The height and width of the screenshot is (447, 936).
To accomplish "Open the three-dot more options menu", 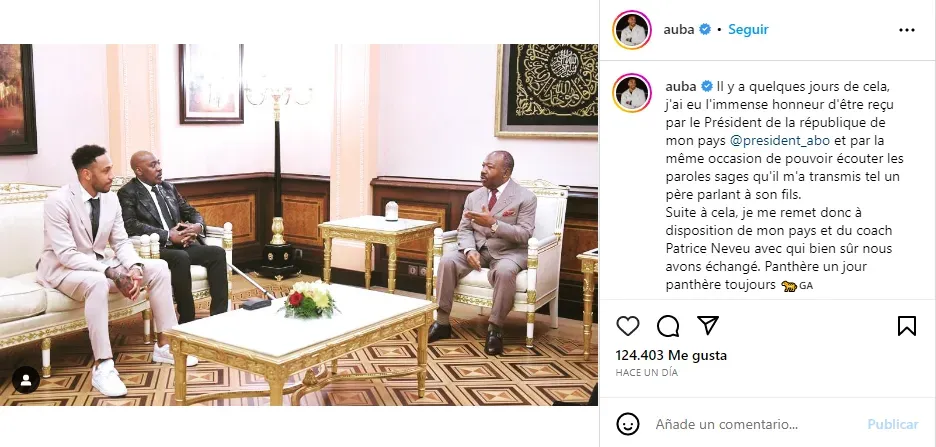I will (x=907, y=30).
